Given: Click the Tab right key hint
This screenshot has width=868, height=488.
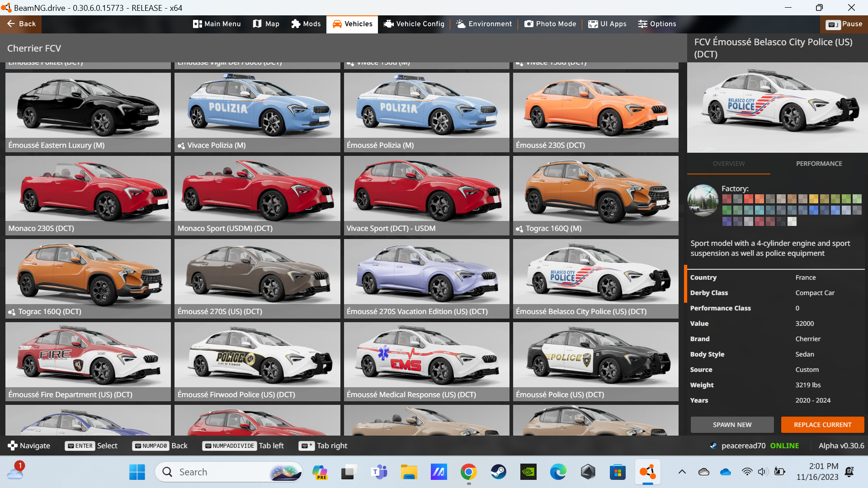Looking at the screenshot, I should [323, 446].
